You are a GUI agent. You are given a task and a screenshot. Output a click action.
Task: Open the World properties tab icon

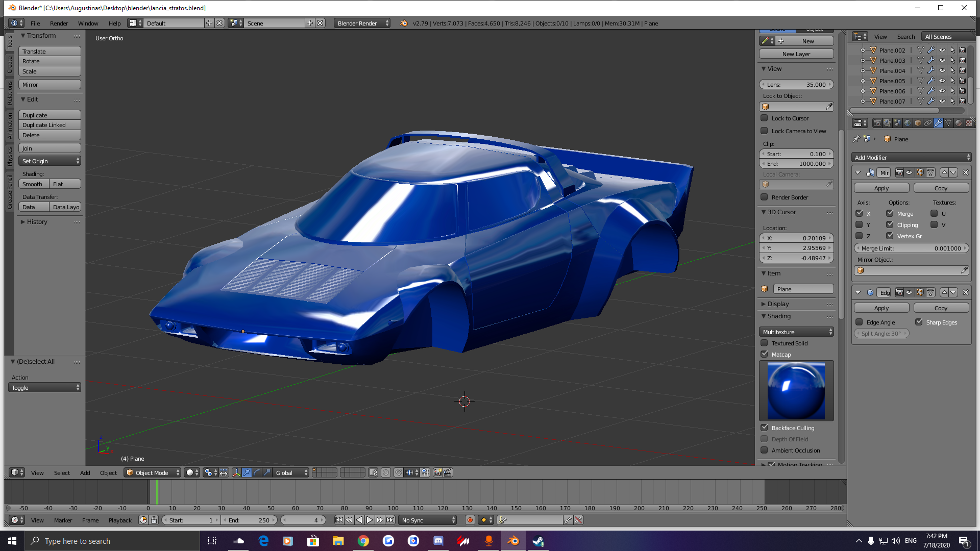pos(908,123)
